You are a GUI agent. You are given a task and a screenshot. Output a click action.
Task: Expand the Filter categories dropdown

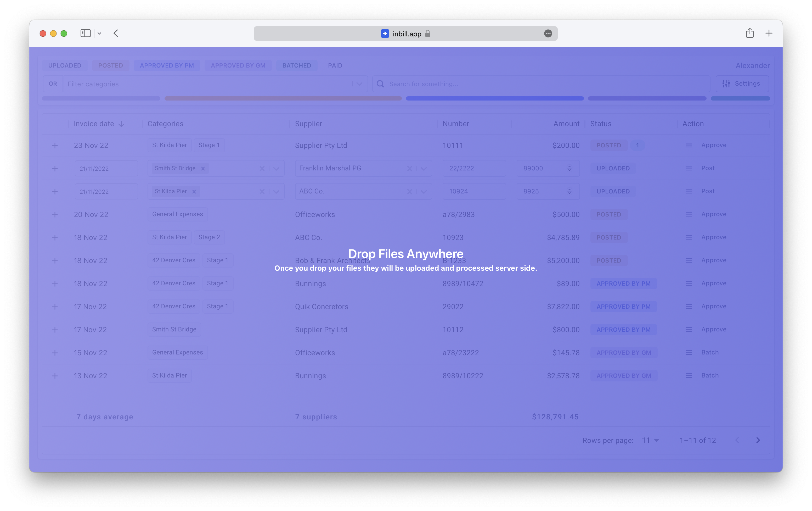tap(359, 84)
